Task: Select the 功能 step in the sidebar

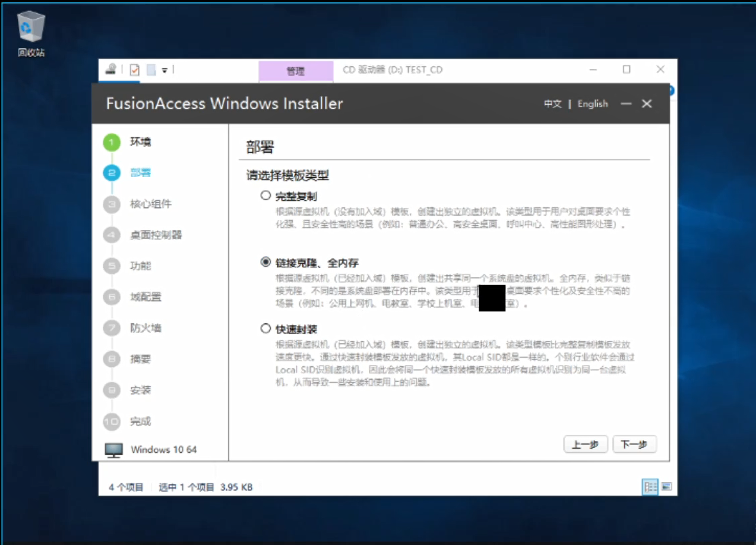Action: point(141,266)
